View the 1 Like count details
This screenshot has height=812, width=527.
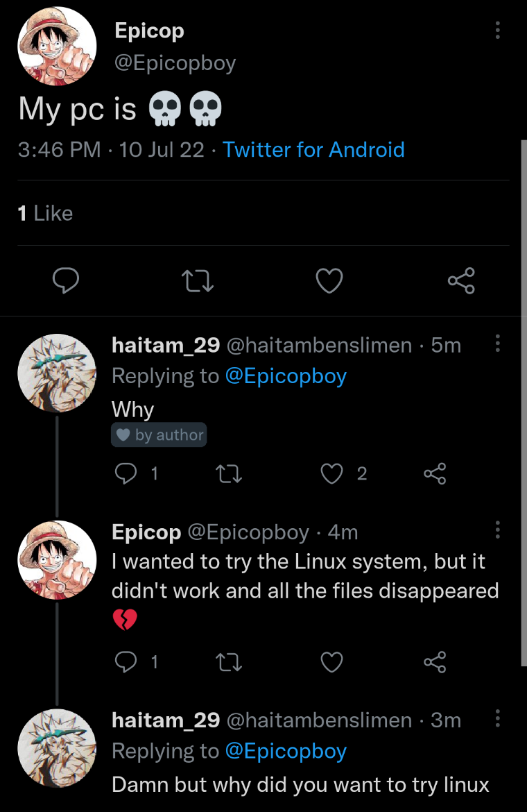[44, 213]
